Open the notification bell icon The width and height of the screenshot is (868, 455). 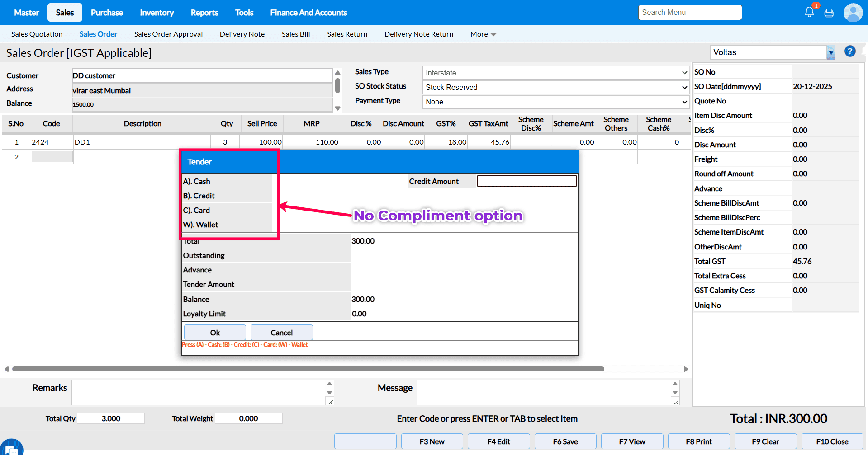(x=809, y=12)
